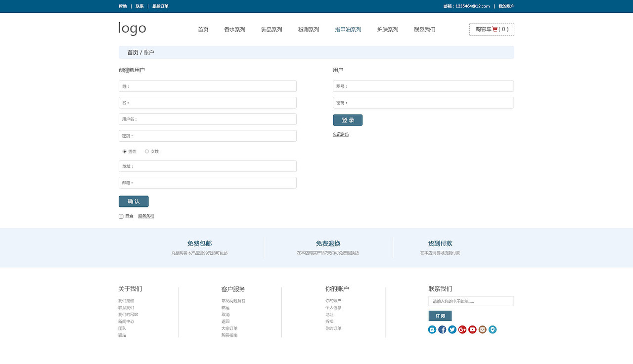633x364 pixels.
Task: Open the Periscope social icon
Action: [x=493, y=329]
